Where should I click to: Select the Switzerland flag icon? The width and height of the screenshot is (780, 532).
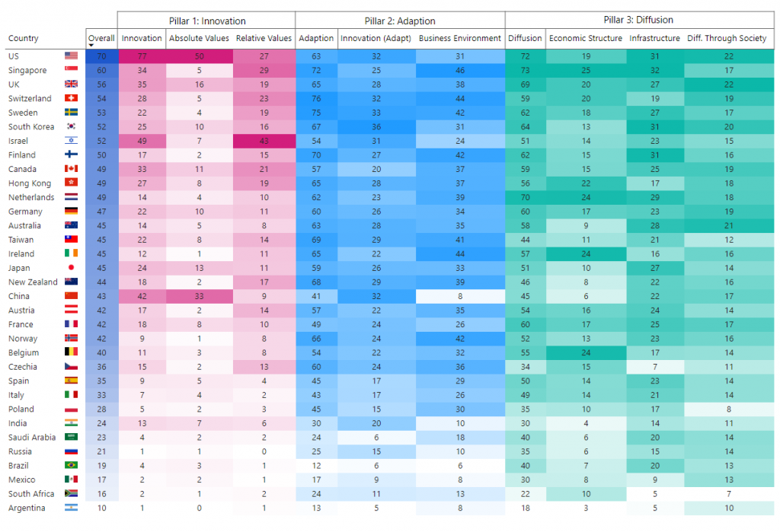click(72, 98)
